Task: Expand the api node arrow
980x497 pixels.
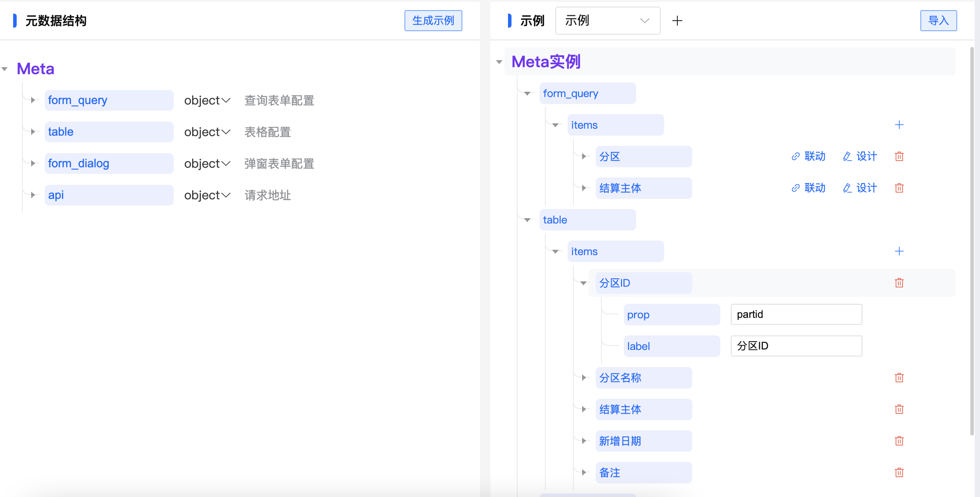Action: coord(33,195)
